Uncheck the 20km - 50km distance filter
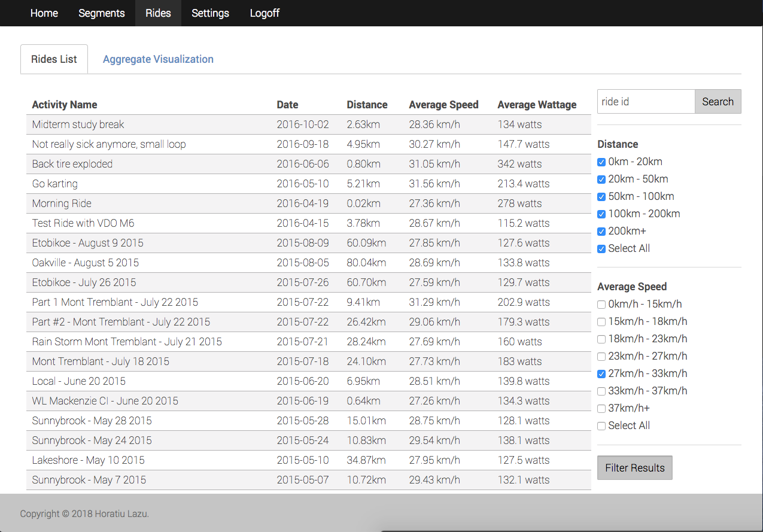The width and height of the screenshot is (763, 532). (601, 180)
